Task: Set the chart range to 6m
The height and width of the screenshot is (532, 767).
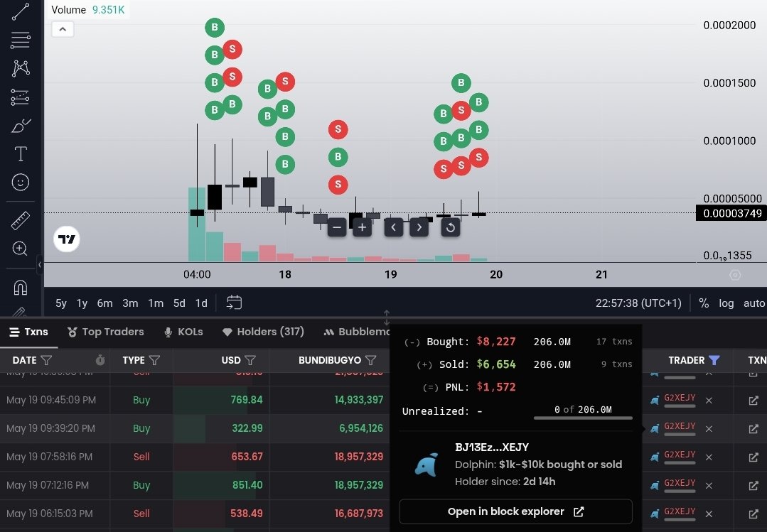Action: click(104, 303)
